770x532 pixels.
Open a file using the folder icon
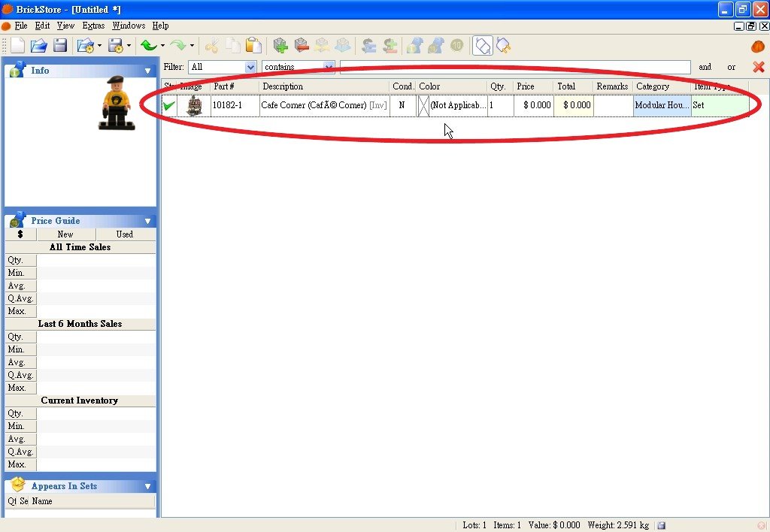[39, 46]
